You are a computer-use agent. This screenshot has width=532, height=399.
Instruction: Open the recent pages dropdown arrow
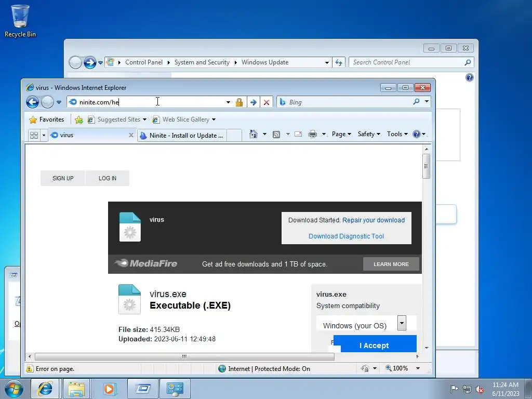pos(59,102)
